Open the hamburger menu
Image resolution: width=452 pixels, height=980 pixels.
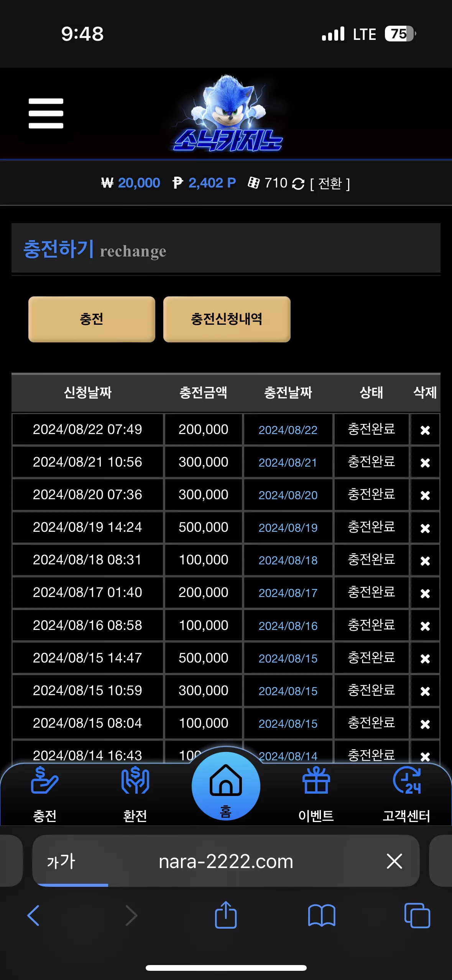click(46, 113)
